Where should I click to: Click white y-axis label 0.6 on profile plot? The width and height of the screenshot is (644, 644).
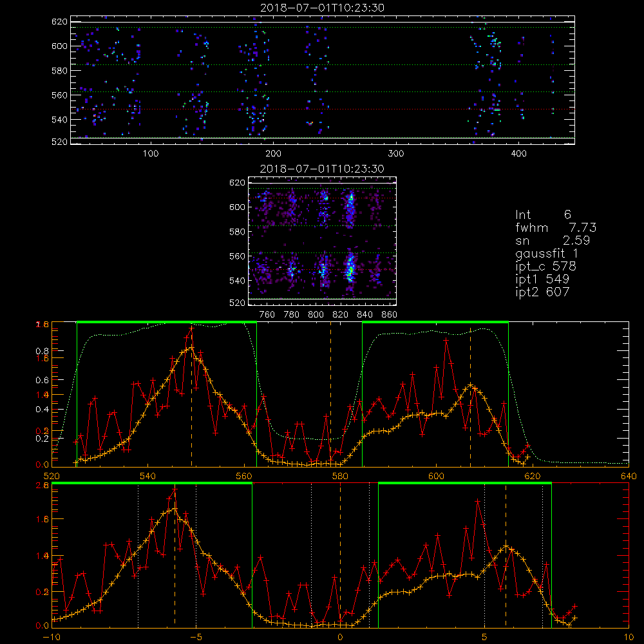coord(41,381)
